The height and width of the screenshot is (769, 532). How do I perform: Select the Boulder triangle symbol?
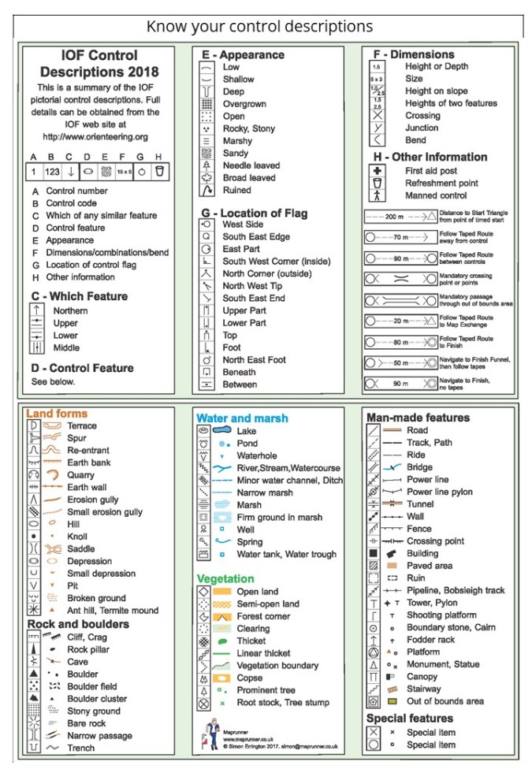(x=33, y=674)
